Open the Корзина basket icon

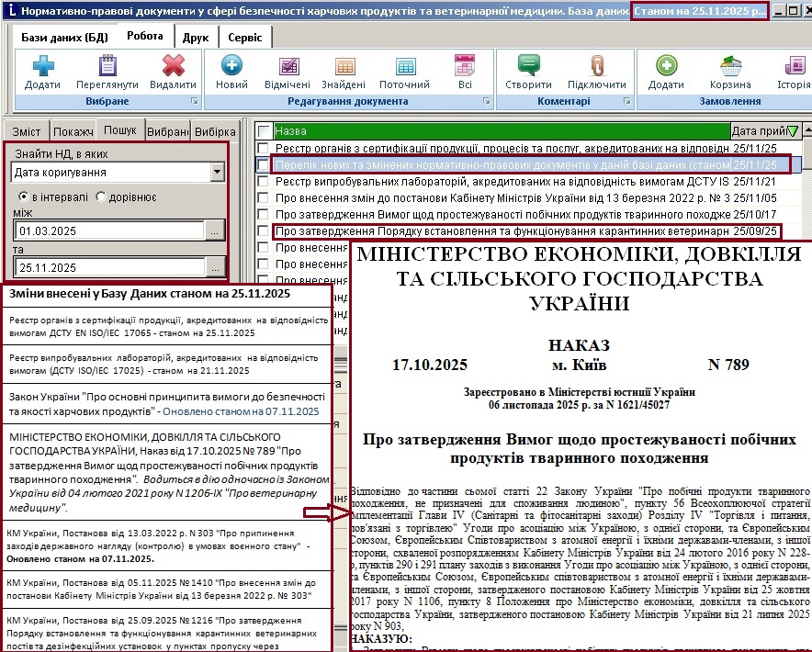coord(730,70)
